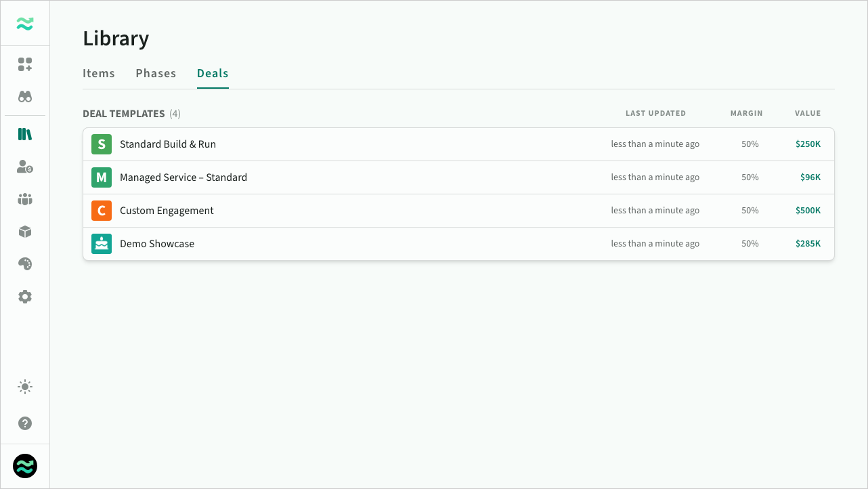The height and width of the screenshot is (489, 868).
Task: Select the Library books sidebar icon
Action: (x=25, y=134)
